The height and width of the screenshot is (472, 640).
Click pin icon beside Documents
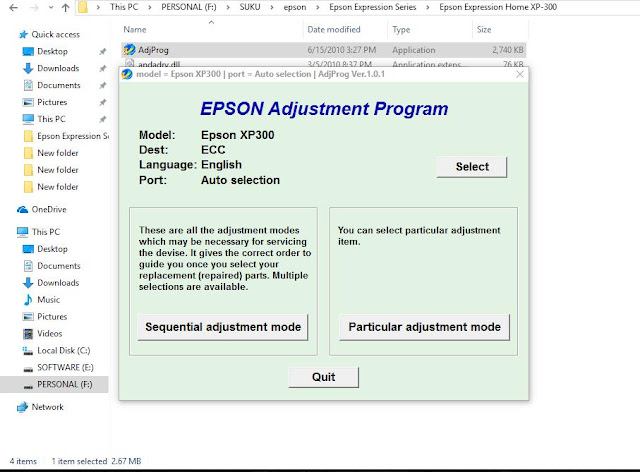tap(102, 85)
